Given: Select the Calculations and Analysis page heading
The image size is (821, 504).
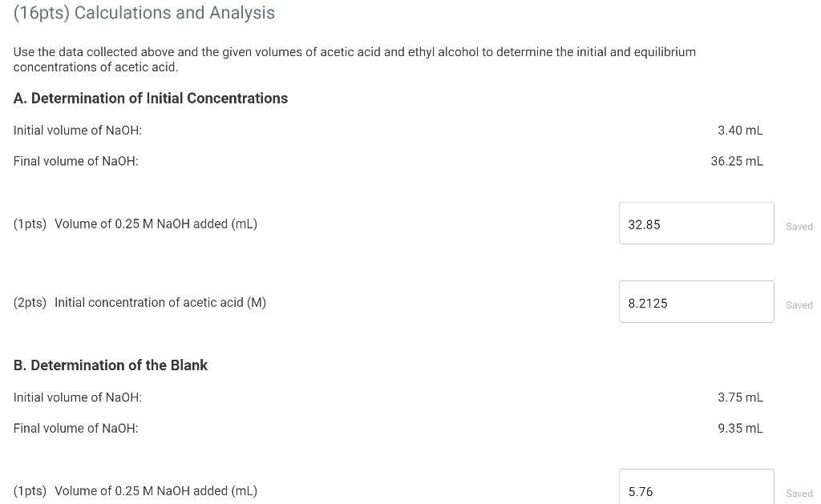Looking at the screenshot, I should (x=144, y=13).
